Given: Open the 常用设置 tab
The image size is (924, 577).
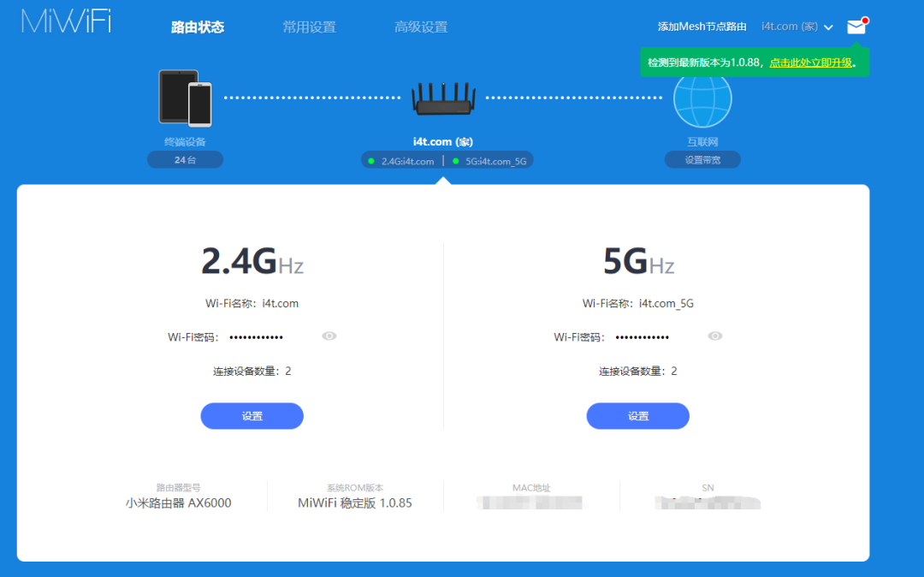Looking at the screenshot, I should pyautogui.click(x=309, y=27).
